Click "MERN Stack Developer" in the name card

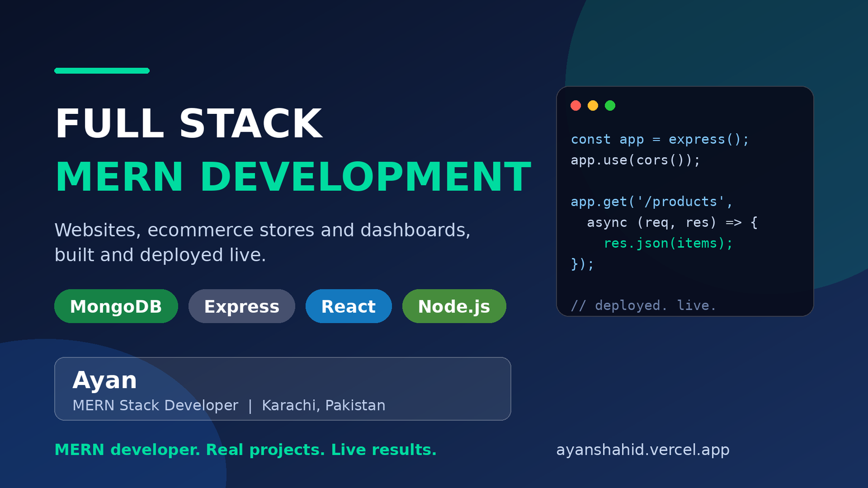(155, 406)
